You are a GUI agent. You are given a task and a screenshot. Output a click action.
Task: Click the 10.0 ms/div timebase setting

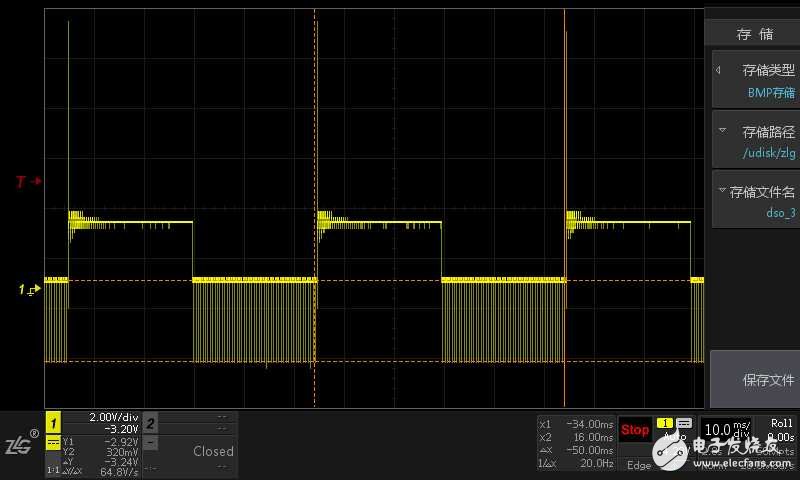(725, 430)
